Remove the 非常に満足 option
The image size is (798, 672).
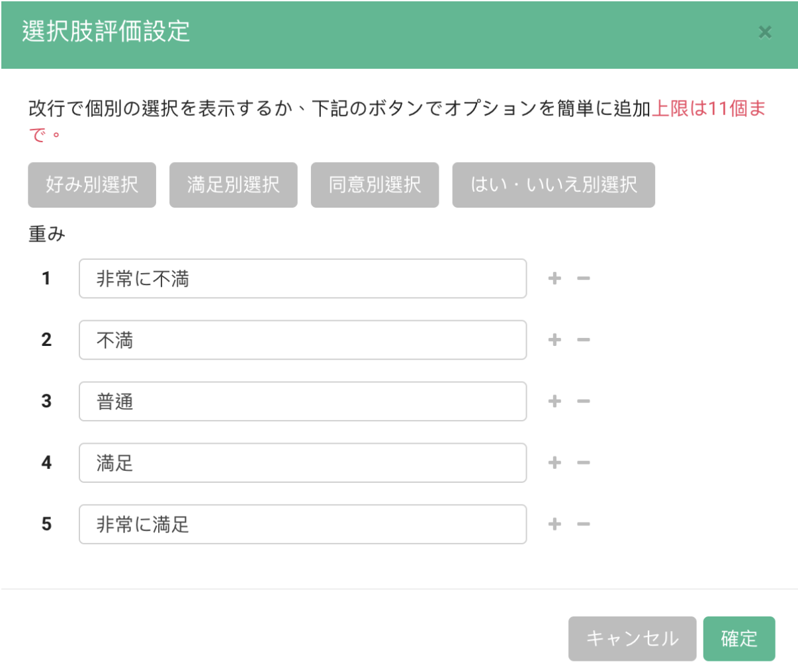click(583, 525)
